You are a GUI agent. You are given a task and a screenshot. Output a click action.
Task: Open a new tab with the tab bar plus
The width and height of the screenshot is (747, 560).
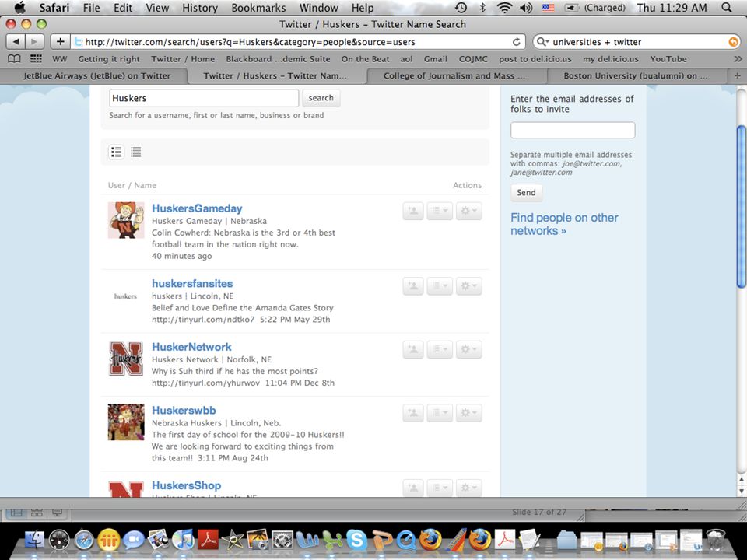coord(737,75)
